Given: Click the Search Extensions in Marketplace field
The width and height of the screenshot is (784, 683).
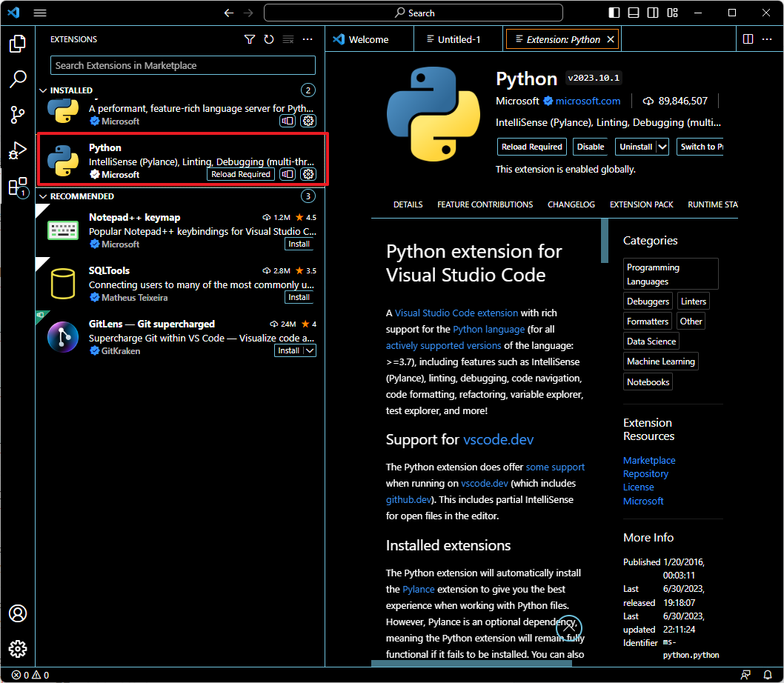Looking at the screenshot, I should point(183,65).
